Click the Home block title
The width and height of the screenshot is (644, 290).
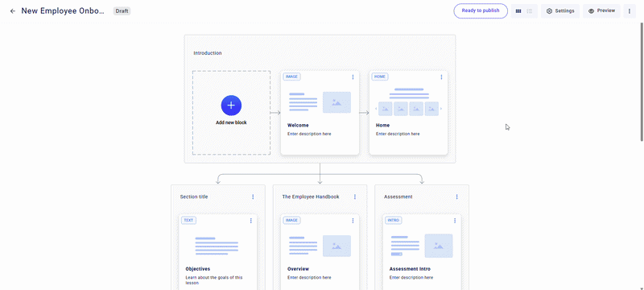383,126
